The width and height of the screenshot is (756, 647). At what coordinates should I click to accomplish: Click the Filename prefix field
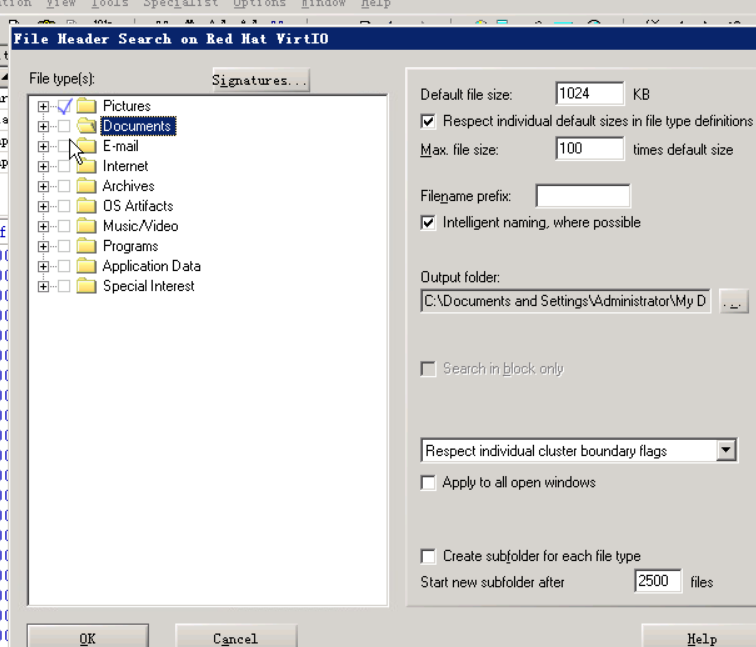[x=582, y=196]
